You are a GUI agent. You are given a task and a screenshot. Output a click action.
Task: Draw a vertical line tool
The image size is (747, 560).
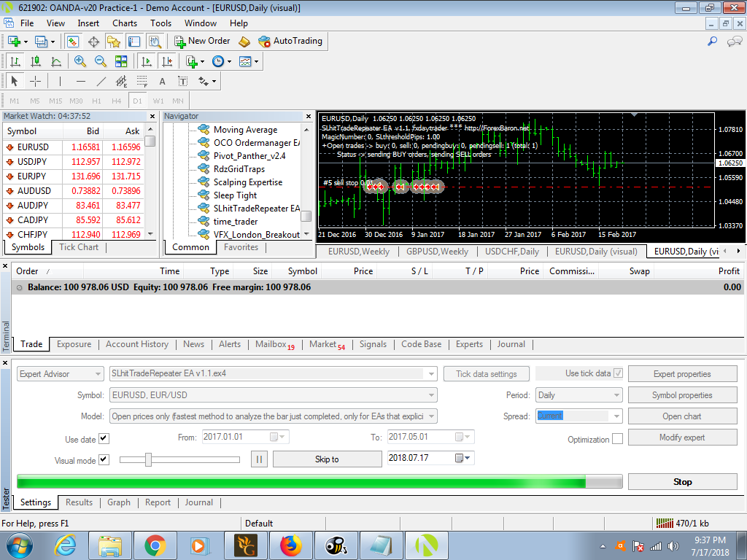(x=60, y=82)
